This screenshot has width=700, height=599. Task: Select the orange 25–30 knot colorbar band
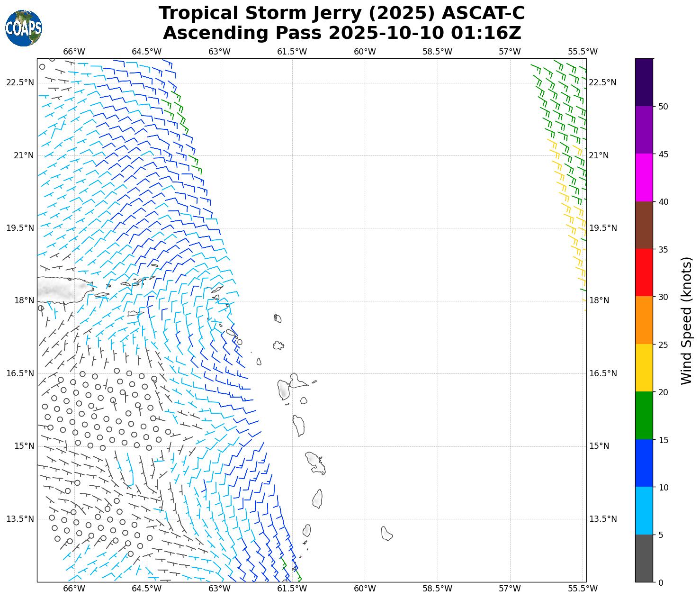[x=644, y=320]
